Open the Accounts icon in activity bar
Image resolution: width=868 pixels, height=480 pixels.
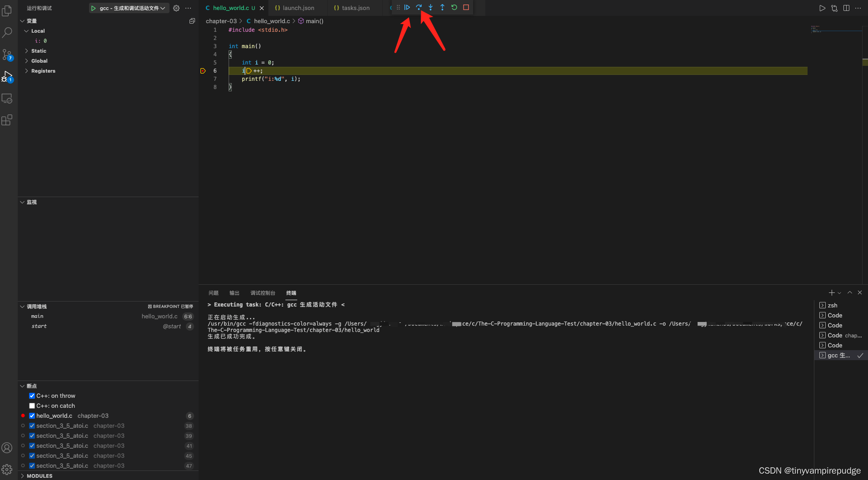pyautogui.click(x=7, y=448)
